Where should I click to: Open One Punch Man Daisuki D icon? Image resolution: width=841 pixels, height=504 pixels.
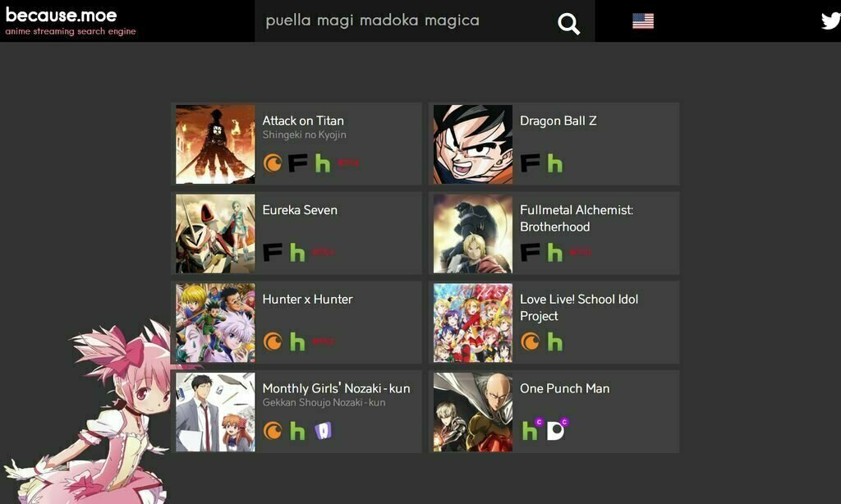click(x=557, y=429)
